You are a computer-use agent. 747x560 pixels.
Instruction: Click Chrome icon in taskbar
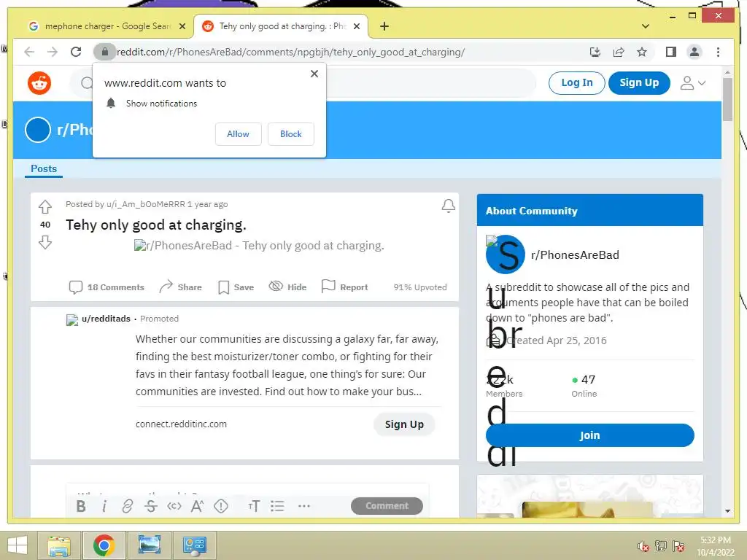point(104,545)
